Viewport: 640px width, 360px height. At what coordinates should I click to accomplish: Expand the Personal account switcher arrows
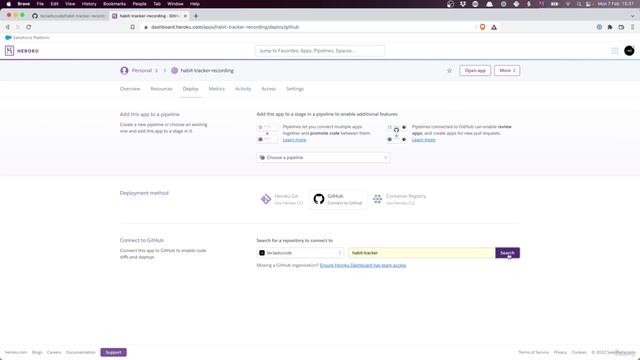point(156,71)
